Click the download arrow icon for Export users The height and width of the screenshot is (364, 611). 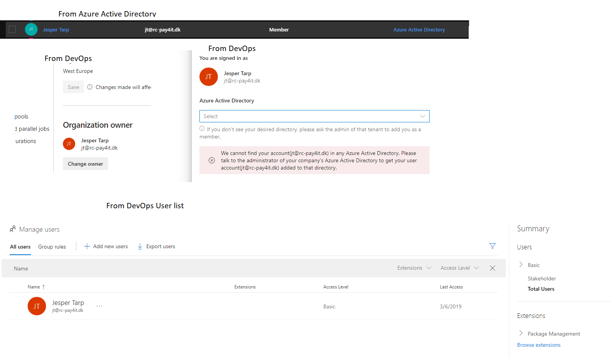(140, 246)
